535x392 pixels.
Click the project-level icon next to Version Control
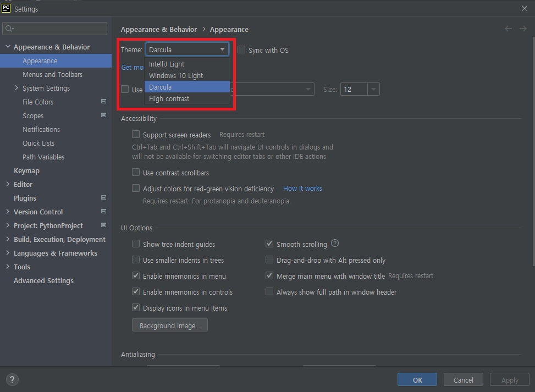click(103, 211)
